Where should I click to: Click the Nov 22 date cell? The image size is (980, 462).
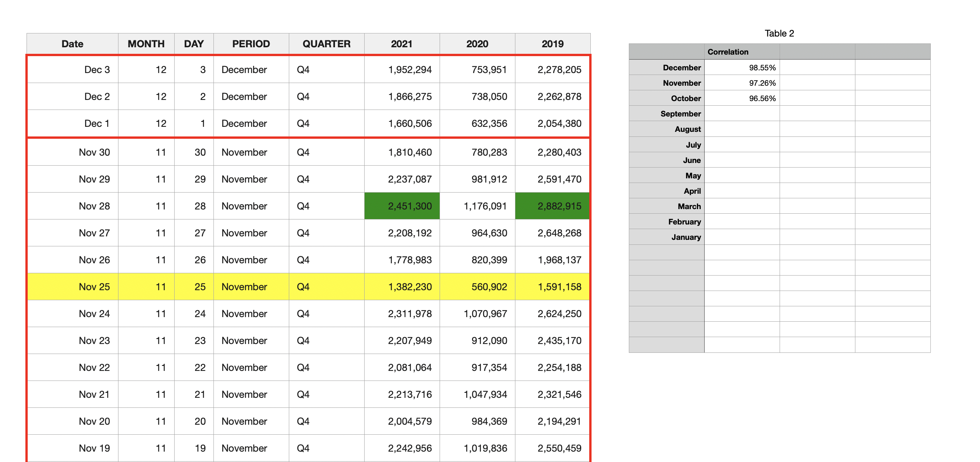pyautogui.click(x=72, y=367)
